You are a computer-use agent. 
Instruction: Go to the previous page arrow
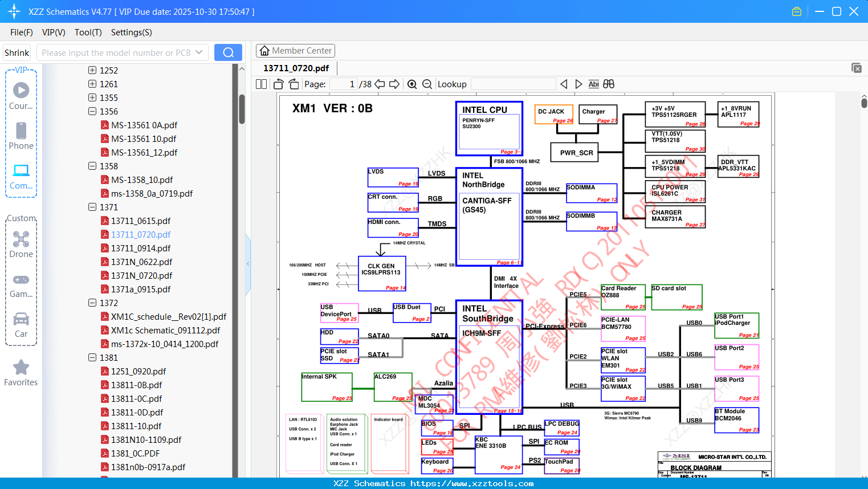380,84
